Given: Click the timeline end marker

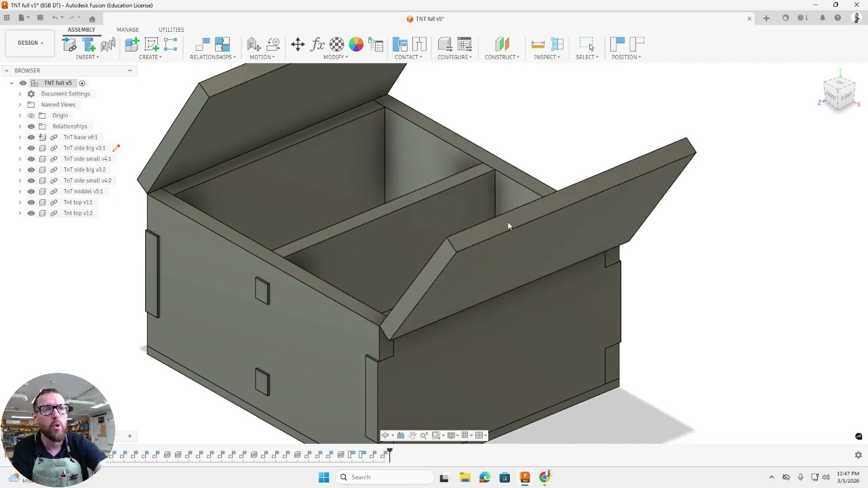Looking at the screenshot, I should click(x=389, y=454).
